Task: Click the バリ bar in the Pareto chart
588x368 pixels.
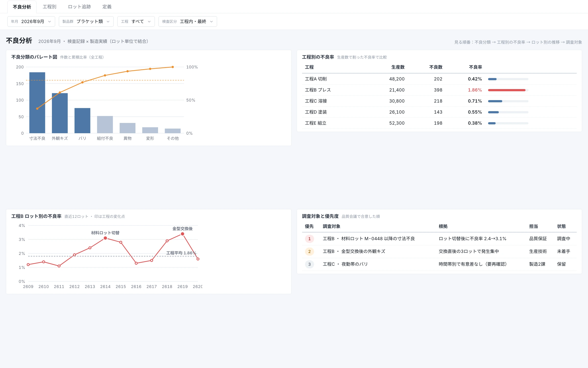Action: click(82, 120)
